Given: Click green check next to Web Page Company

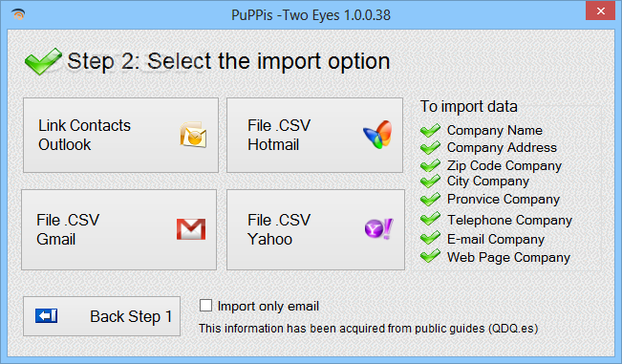Looking at the screenshot, I should click(x=430, y=256).
